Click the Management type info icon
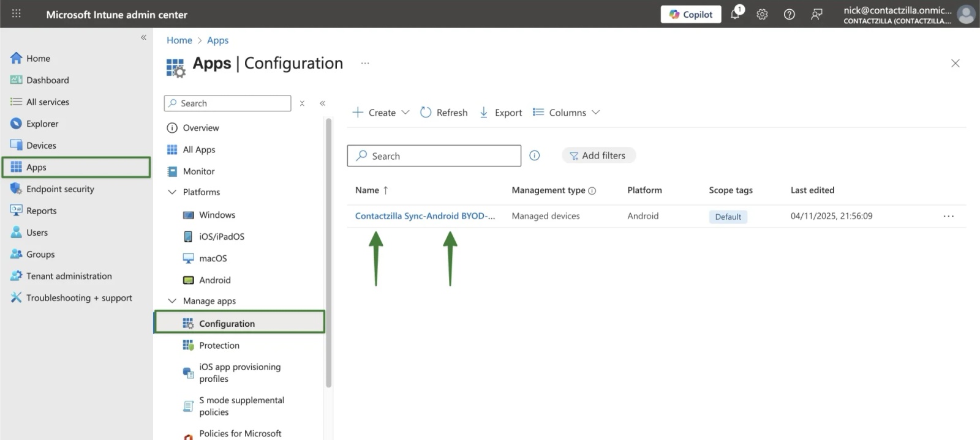Viewport: 980px width, 440px height. coord(592,191)
